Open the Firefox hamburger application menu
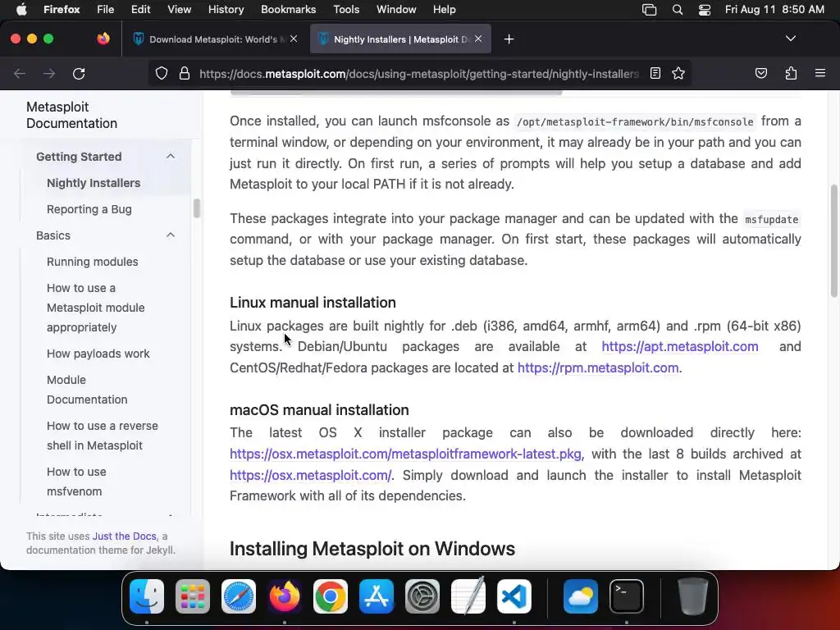840x630 pixels. point(819,73)
